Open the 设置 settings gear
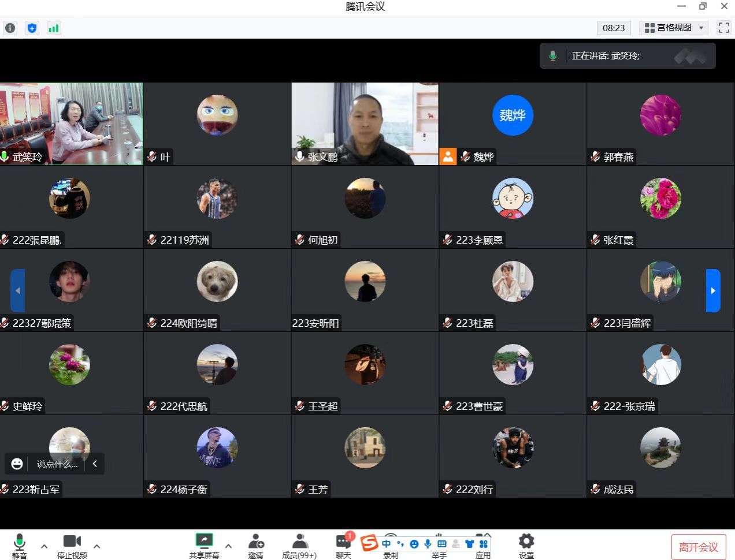735x560 pixels. point(526,546)
